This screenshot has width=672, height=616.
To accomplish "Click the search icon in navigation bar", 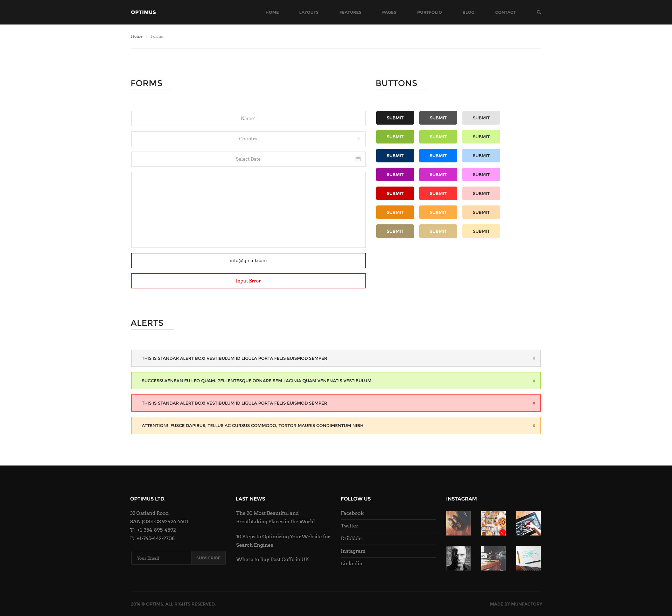I will click(539, 12).
